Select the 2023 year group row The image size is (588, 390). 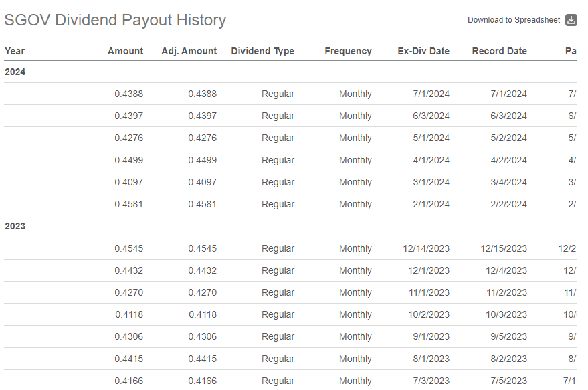tap(290, 226)
